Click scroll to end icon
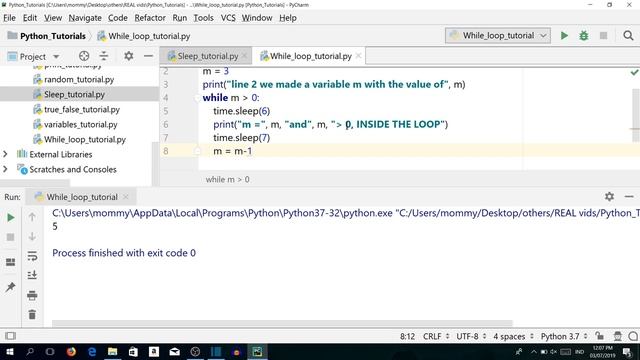 tap(32, 275)
